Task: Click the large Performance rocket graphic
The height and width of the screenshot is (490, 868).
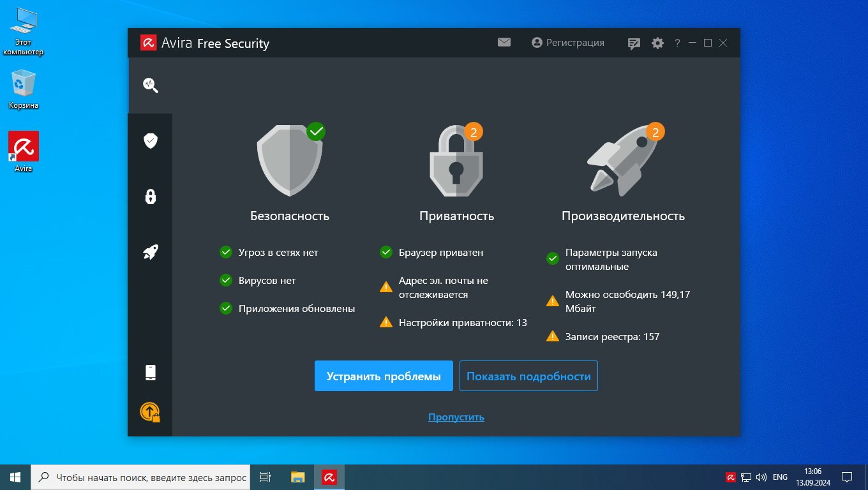Action: [x=623, y=160]
